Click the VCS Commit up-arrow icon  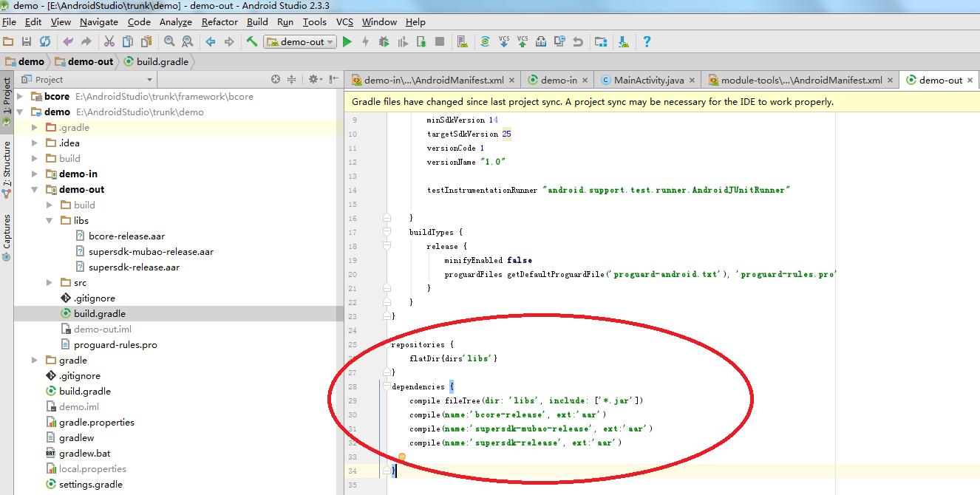tap(523, 41)
